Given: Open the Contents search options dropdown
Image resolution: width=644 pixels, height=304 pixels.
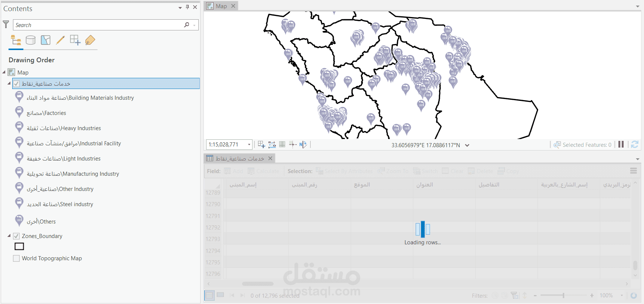Looking at the screenshot, I should tap(194, 25).
